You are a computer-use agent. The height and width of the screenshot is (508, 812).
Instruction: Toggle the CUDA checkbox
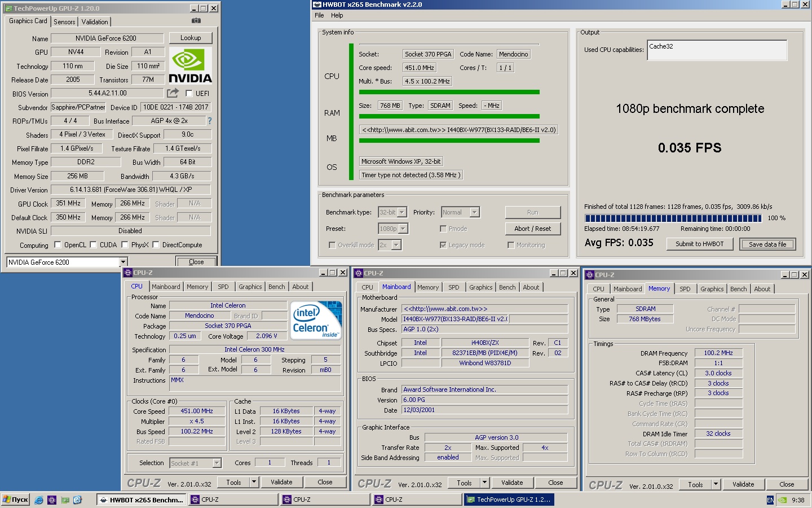coord(94,244)
